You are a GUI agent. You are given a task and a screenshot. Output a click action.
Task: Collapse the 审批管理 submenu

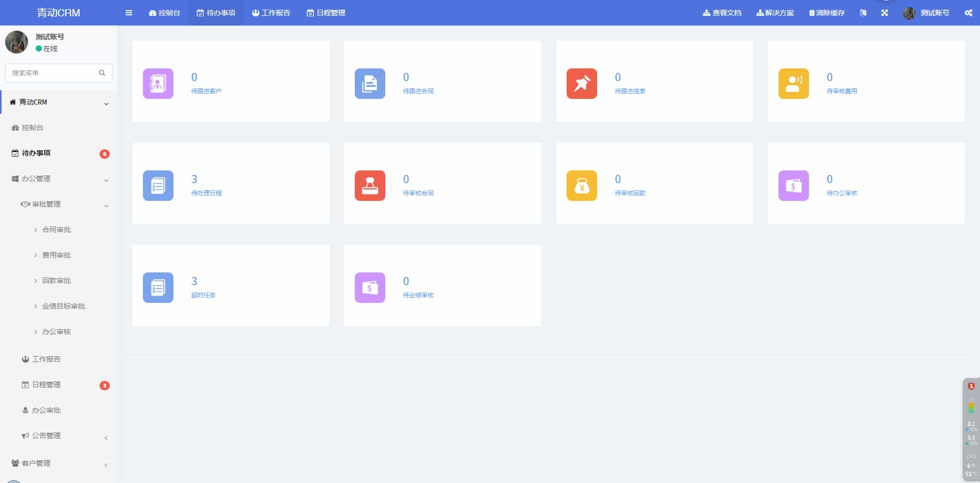pos(59,204)
